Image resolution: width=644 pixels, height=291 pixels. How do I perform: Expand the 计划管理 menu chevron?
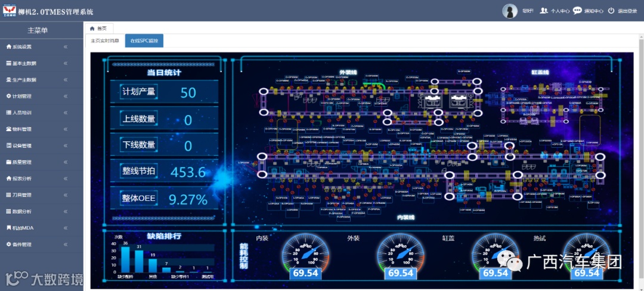66,96
